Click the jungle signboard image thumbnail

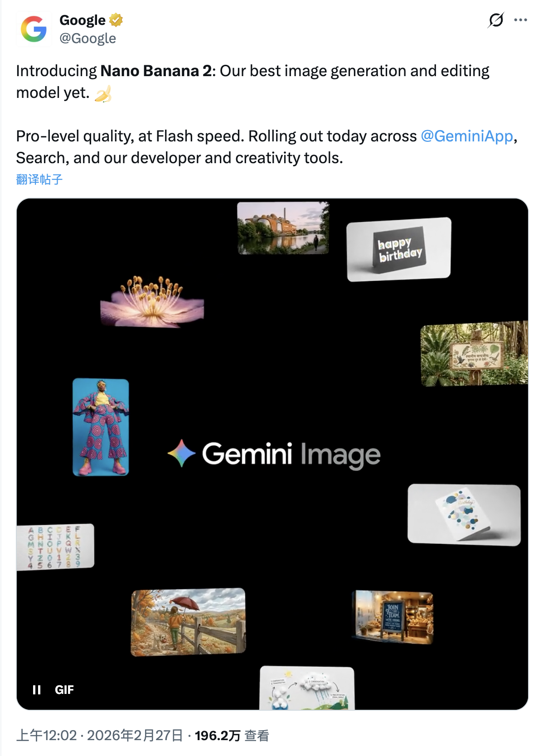[474, 354]
